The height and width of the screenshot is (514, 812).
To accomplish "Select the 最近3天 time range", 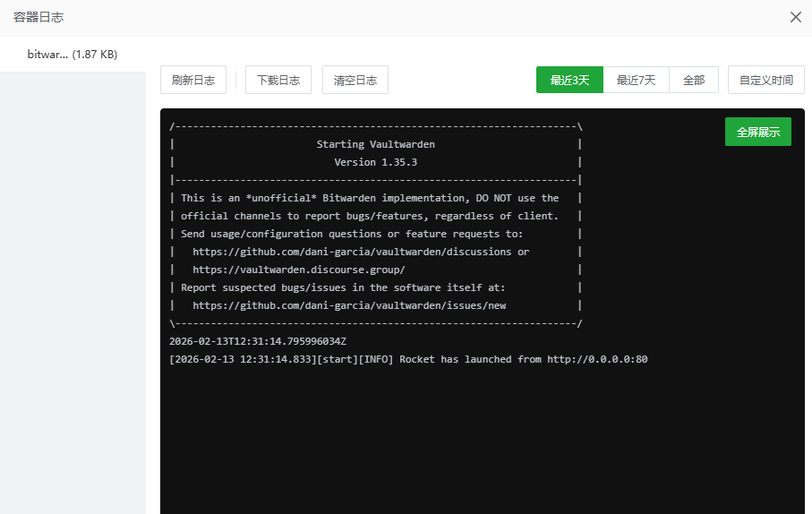I will click(x=569, y=80).
